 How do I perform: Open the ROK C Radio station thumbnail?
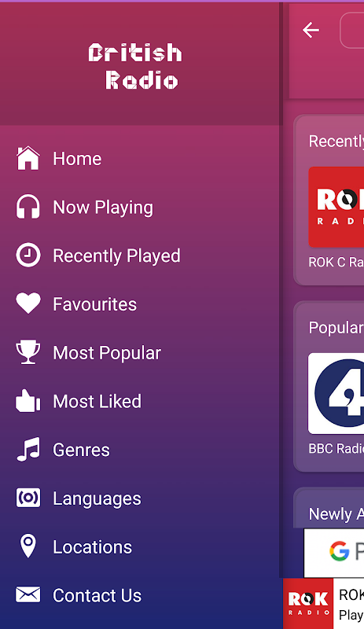point(336,207)
